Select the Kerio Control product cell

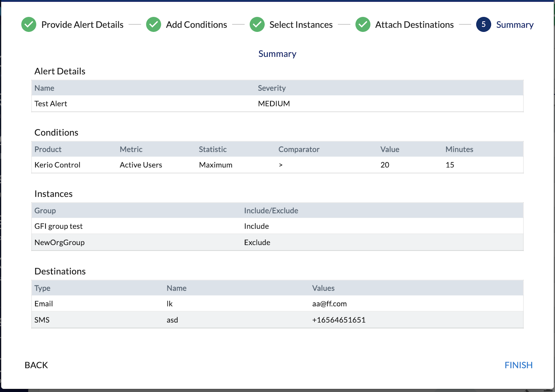(57, 165)
